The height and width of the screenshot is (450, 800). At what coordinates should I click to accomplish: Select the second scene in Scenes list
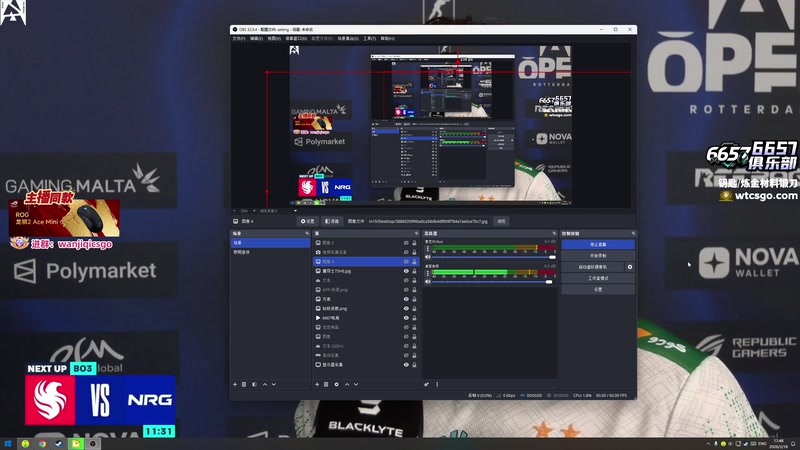tap(270, 252)
